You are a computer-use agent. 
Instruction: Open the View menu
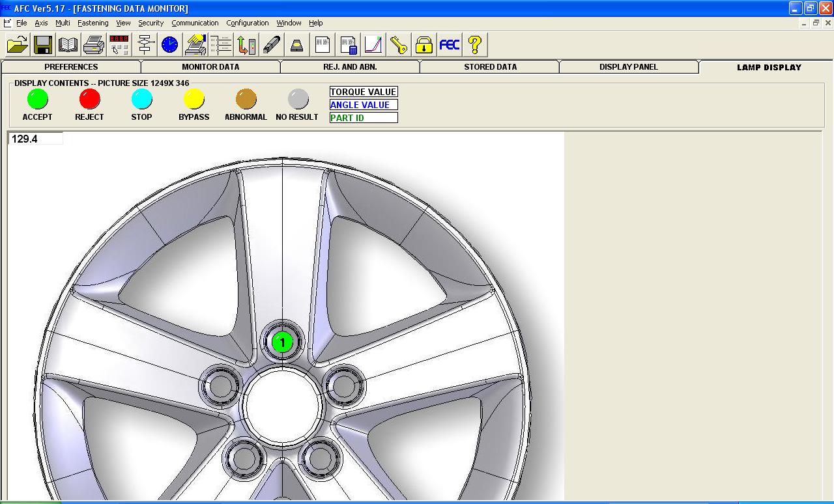click(123, 23)
